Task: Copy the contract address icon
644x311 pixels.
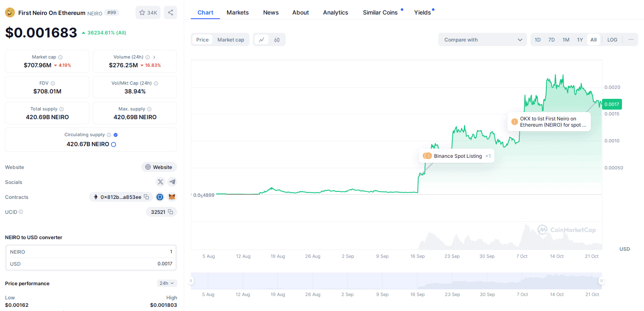Action: pos(146,197)
